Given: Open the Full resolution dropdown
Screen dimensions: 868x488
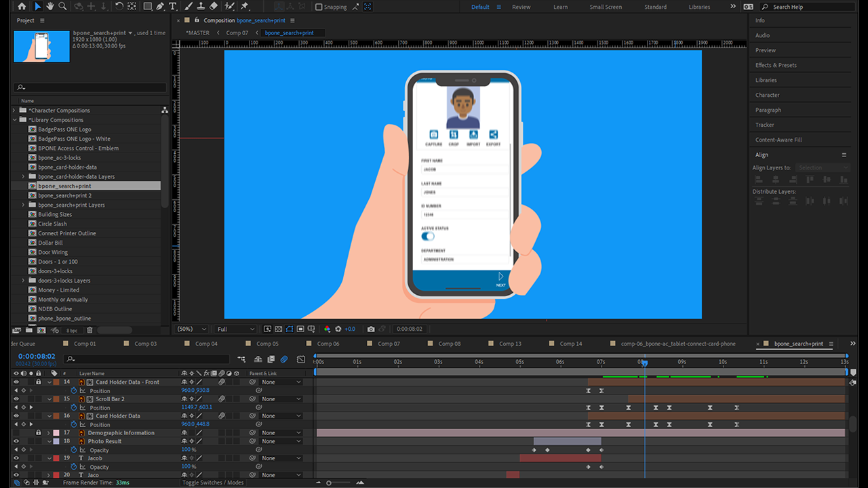Looking at the screenshot, I should (x=235, y=329).
